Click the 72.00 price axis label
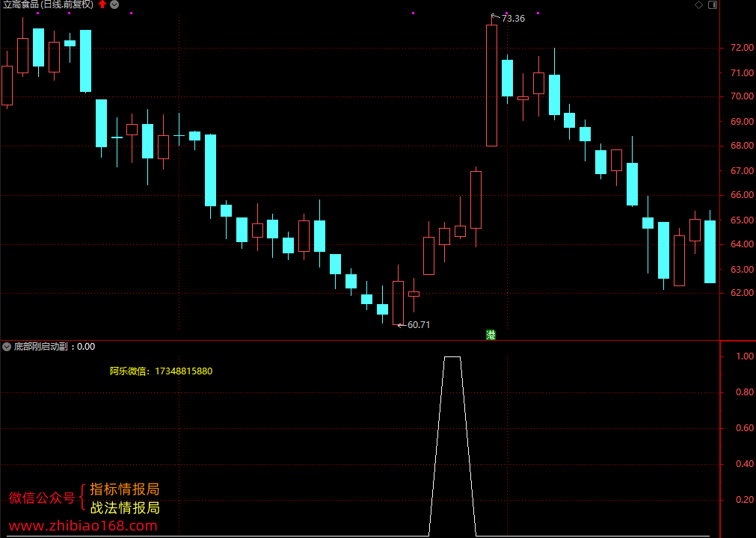This screenshot has width=756, height=538. 742,48
